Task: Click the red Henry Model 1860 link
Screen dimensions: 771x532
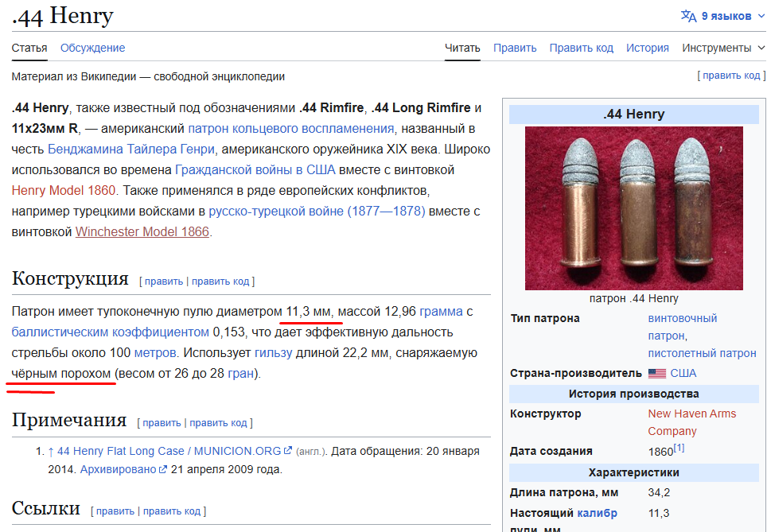Action: pos(64,191)
